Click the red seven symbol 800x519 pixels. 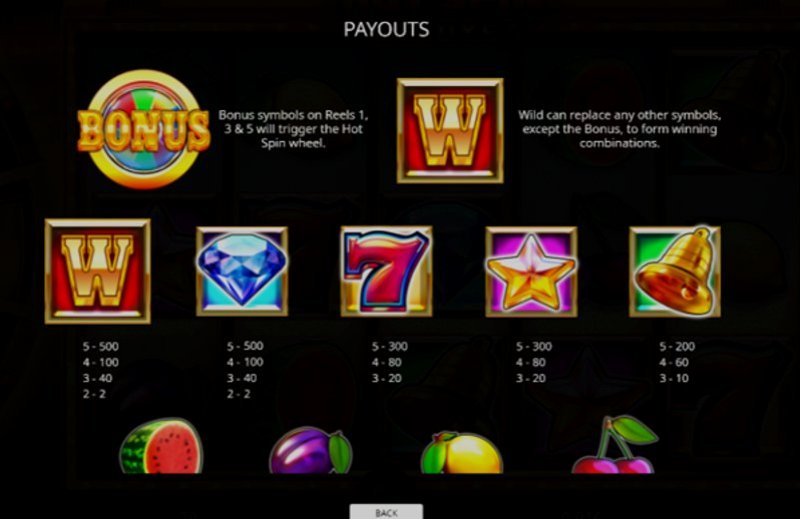point(386,271)
